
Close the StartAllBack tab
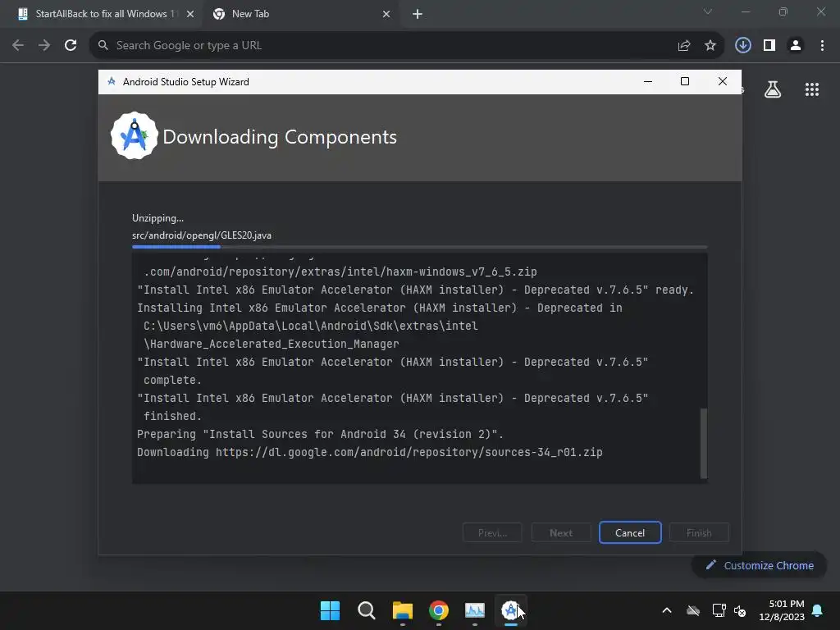[x=190, y=14]
